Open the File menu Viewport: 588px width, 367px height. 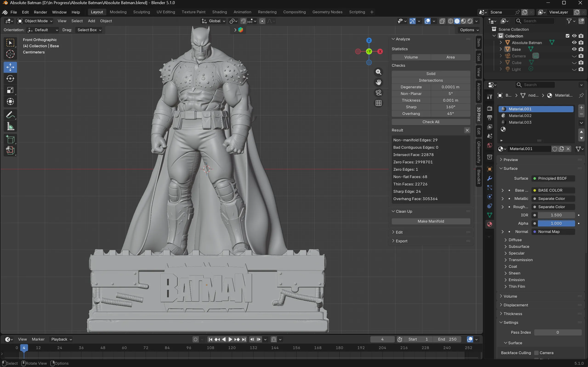14,12
